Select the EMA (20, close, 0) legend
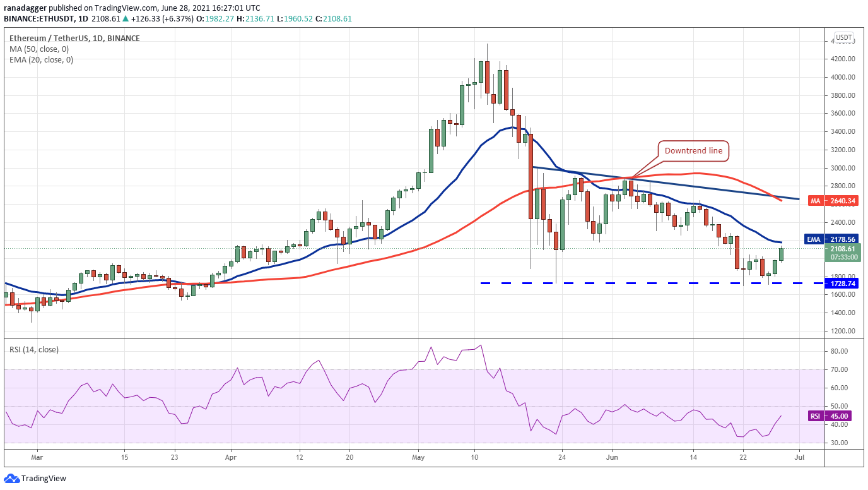 [x=42, y=60]
